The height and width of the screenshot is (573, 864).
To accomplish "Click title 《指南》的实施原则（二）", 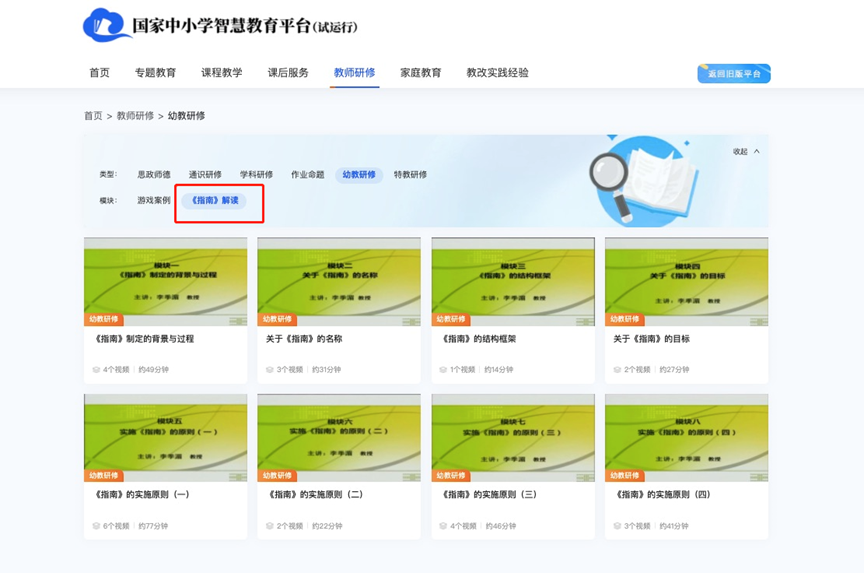I will click(x=316, y=495).
